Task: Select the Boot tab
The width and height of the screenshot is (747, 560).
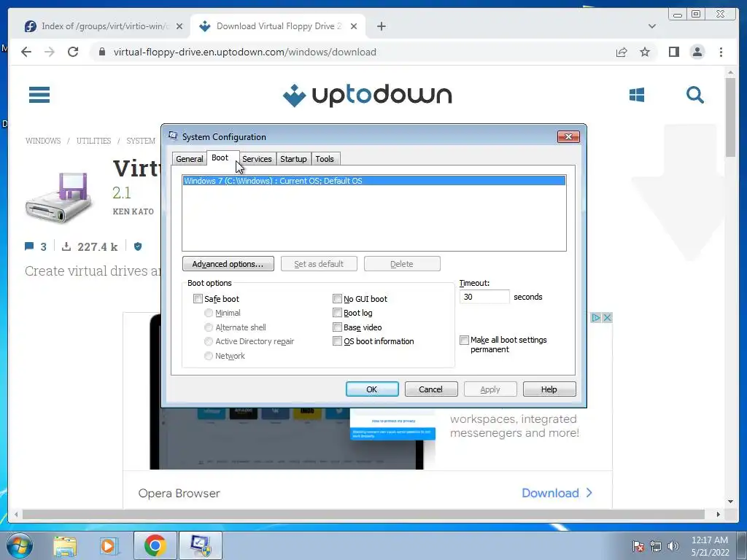Action: click(220, 157)
